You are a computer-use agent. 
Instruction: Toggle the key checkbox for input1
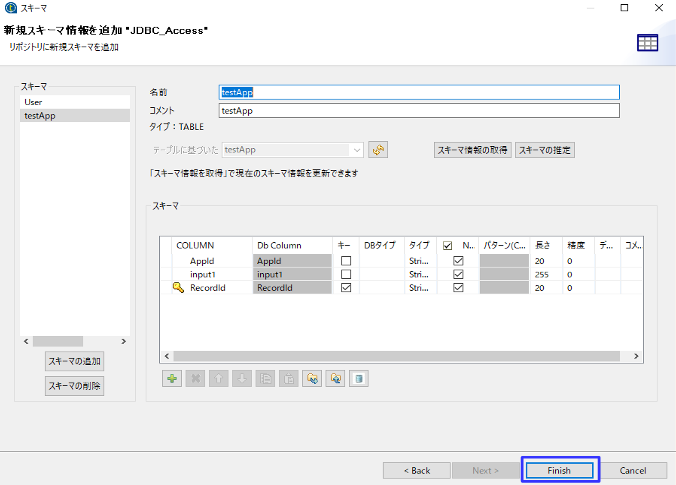pyautogui.click(x=346, y=274)
